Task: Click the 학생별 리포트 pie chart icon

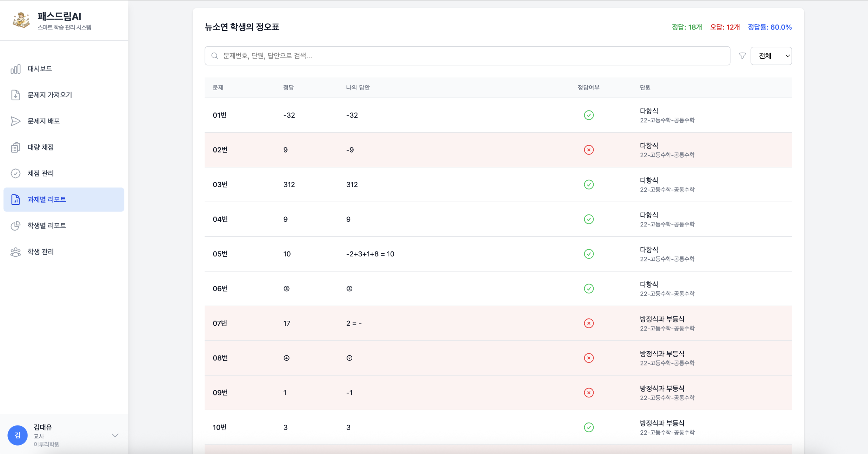Action: pyautogui.click(x=16, y=225)
